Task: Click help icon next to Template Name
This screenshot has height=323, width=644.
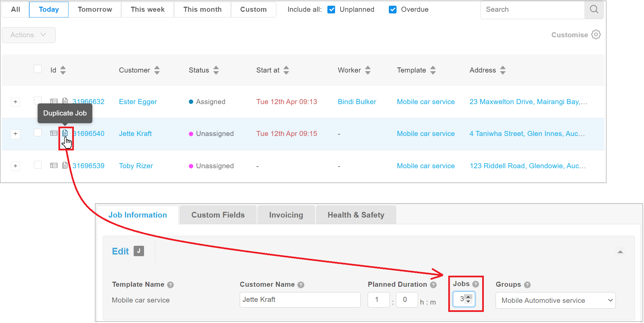Action: coord(171,285)
